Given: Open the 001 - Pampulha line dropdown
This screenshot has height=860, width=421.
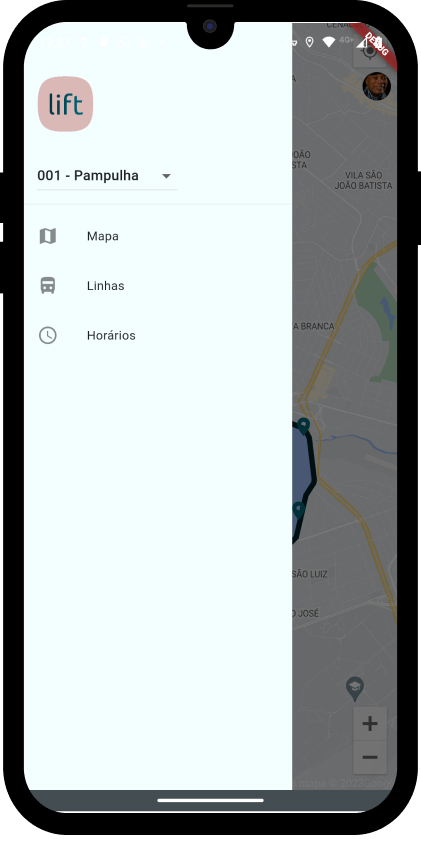Looking at the screenshot, I should 107,176.
